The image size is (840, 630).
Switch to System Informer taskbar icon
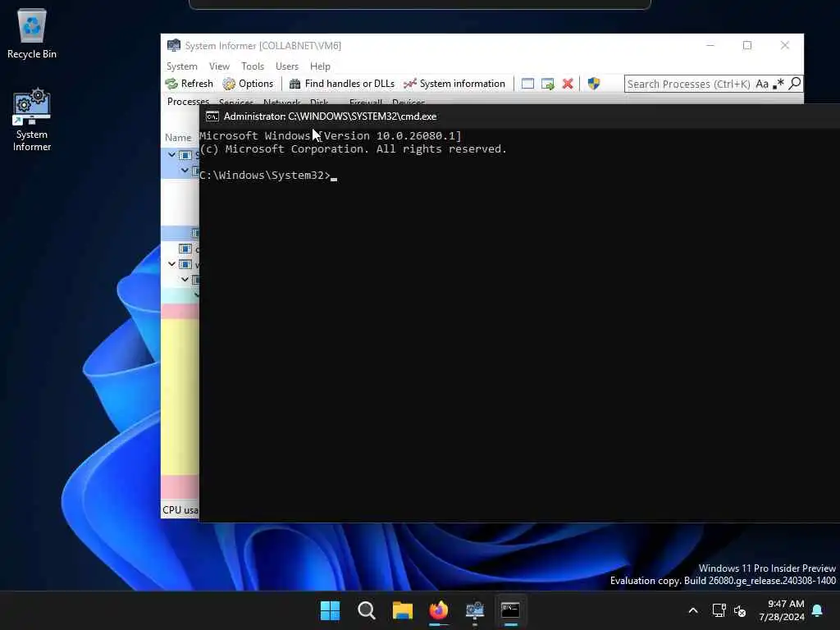click(x=475, y=610)
